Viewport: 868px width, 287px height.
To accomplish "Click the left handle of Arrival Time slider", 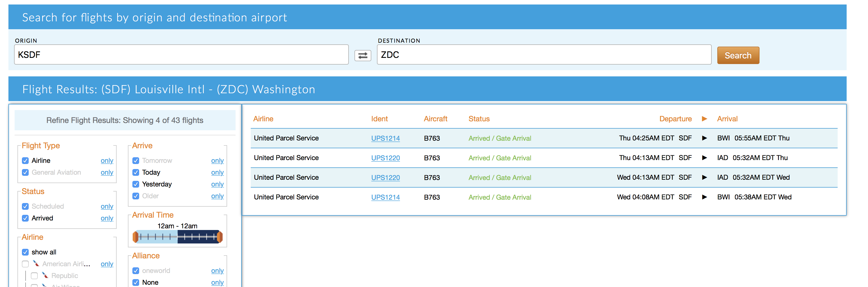I will pyautogui.click(x=135, y=237).
